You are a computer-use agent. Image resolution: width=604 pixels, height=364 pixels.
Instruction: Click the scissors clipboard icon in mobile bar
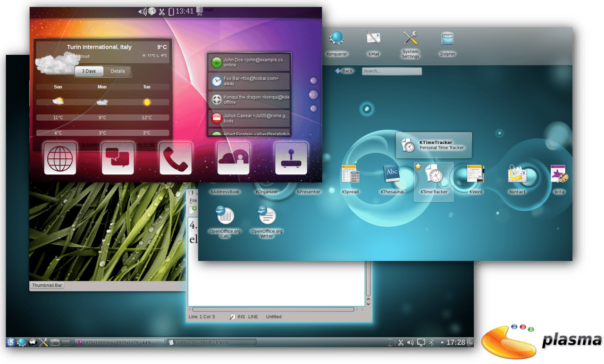[161, 11]
